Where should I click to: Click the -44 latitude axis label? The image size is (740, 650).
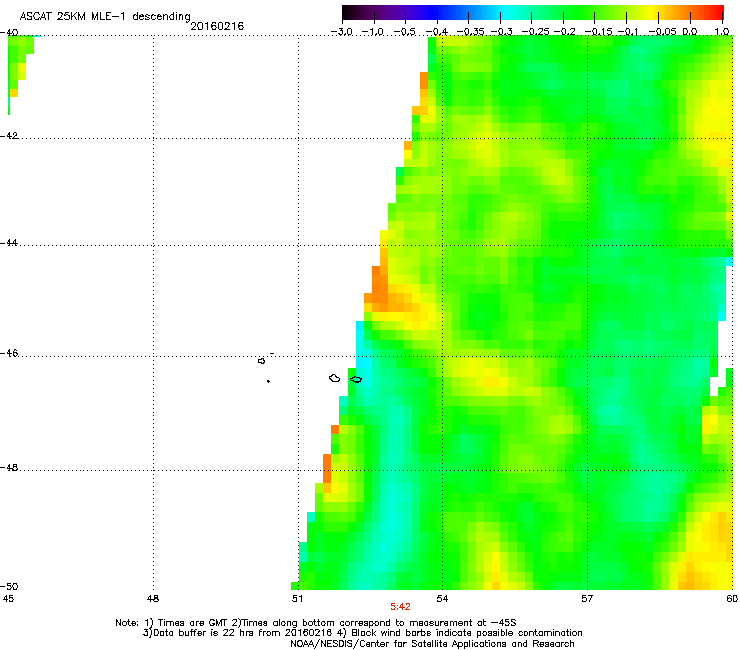pos(9,243)
